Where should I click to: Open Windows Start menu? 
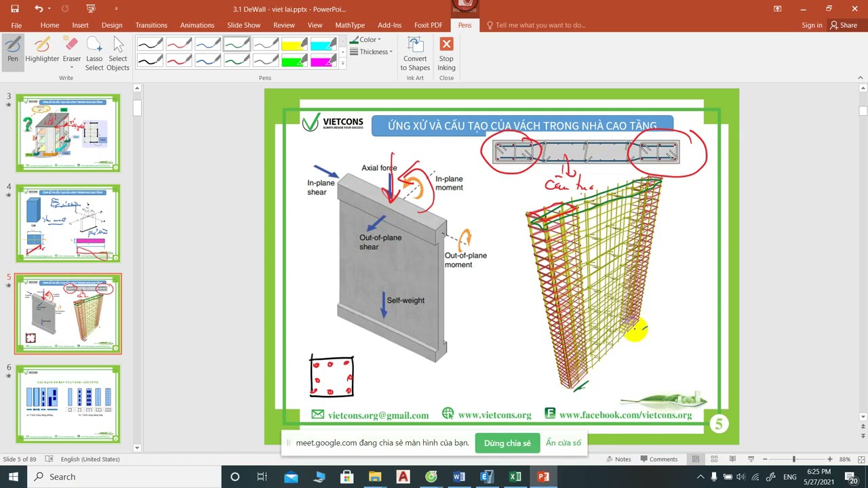coord(14,476)
